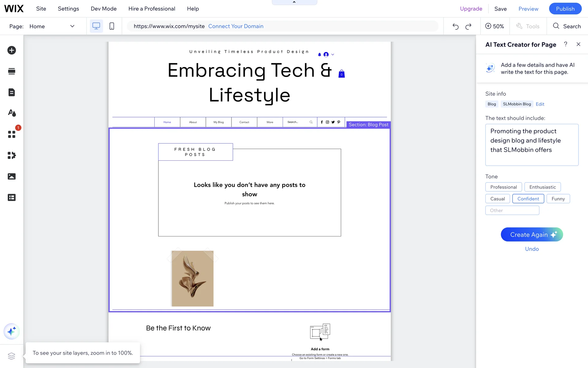Click the AI assistant sparkle icon

(12, 331)
